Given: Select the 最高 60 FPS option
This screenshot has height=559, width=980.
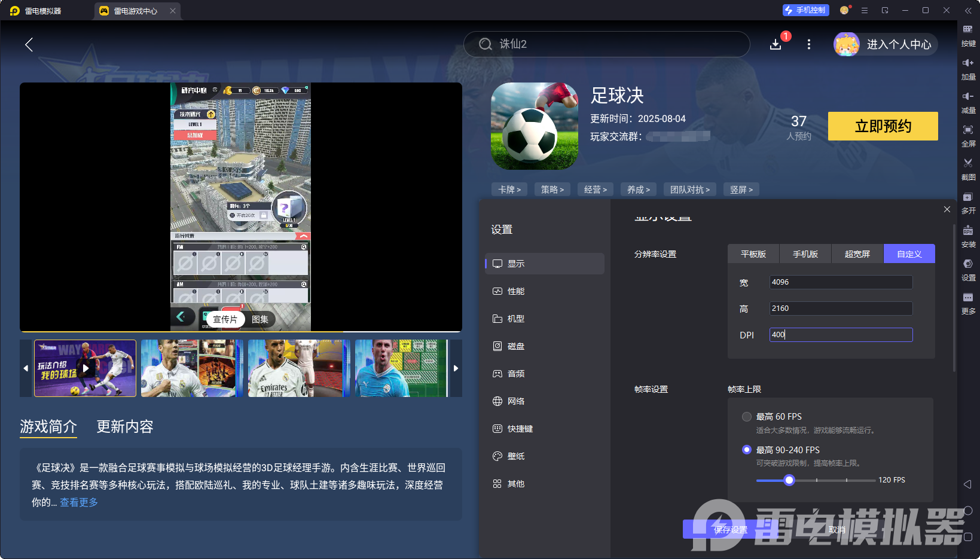Looking at the screenshot, I should coord(746,416).
